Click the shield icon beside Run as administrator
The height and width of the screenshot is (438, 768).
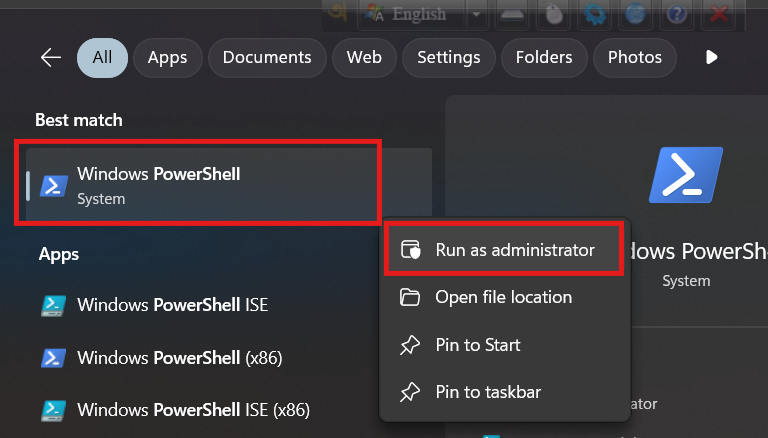(410, 250)
